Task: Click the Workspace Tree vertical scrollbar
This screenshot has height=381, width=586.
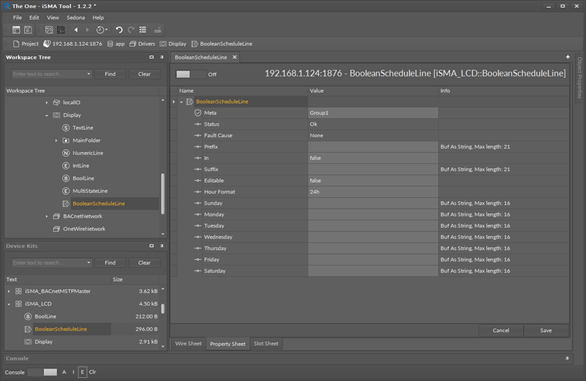Action: coord(163,194)
